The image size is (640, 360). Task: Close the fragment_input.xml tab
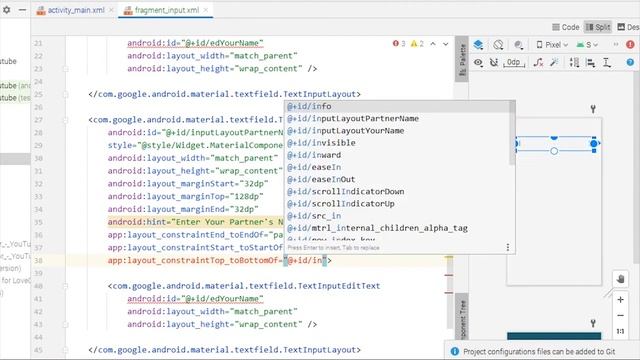(x=206, y=10)
